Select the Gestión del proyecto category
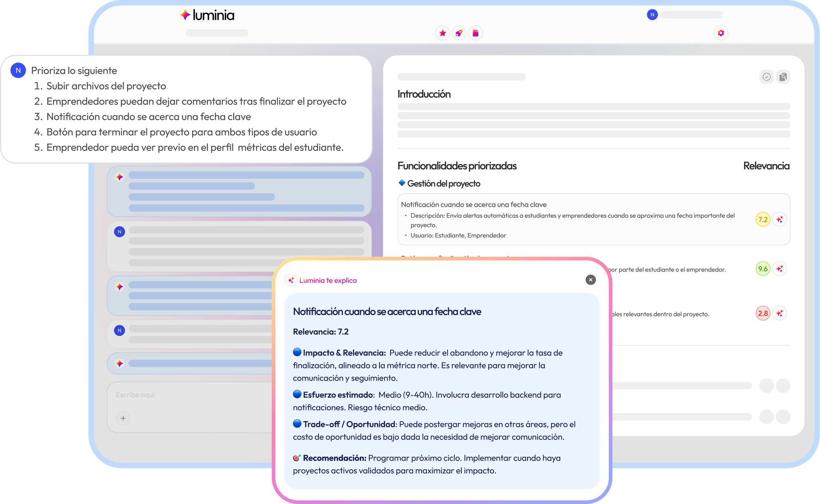The image size is (820, 504). pyautogui.click(x=439, y=183)
